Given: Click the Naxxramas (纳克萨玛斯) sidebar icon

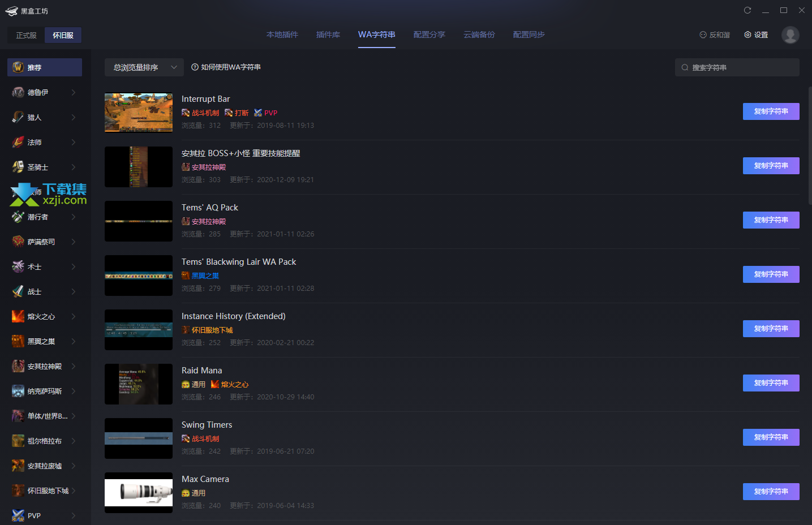Looking at the screenshot, I should [18, 391].
